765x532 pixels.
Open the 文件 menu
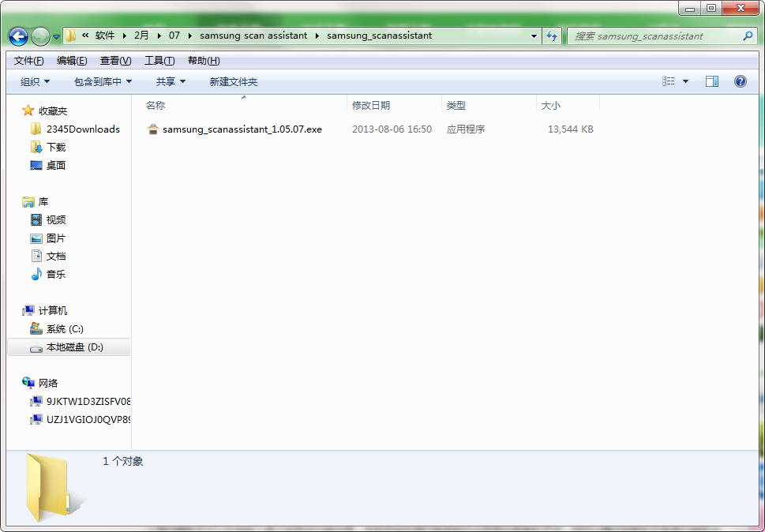[x=28, y=60]
